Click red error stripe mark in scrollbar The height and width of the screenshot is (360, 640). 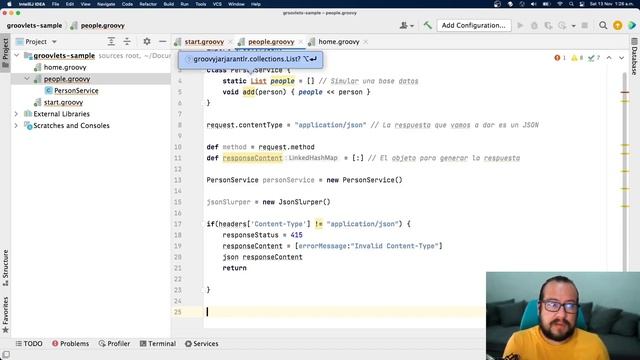[624, 92]
